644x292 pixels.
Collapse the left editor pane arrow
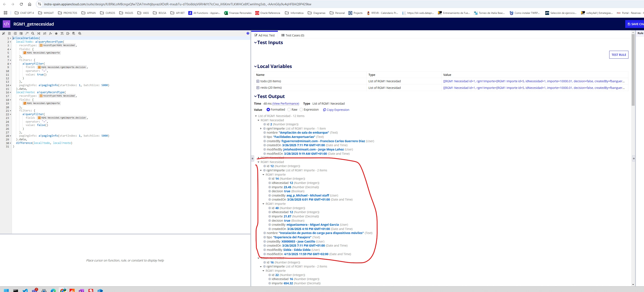pos(252,158)
